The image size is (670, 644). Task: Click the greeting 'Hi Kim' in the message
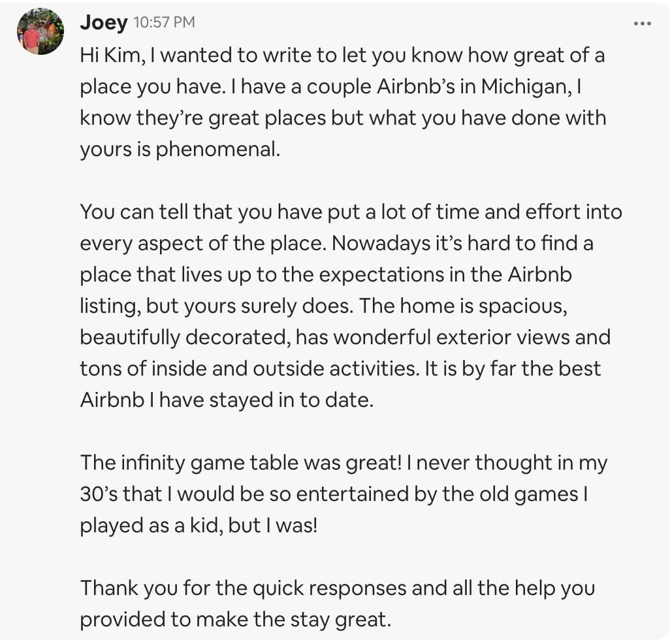(110, 56)
